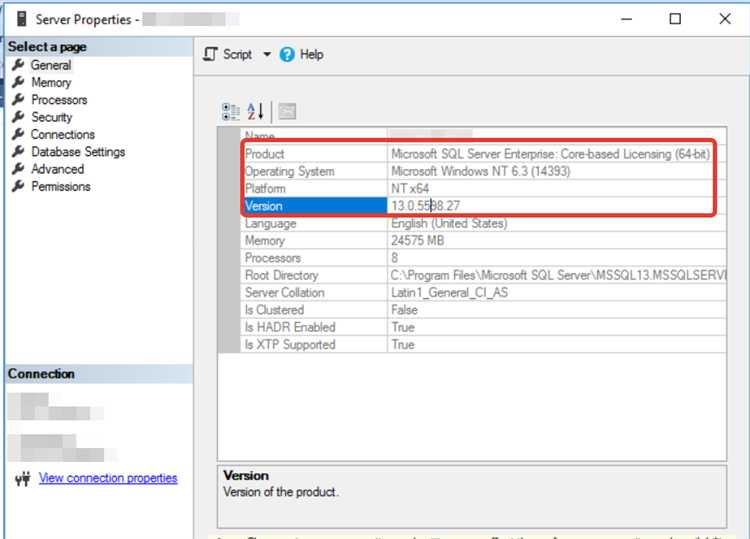
Task: Select the General page
Action: tap(50, 65)
